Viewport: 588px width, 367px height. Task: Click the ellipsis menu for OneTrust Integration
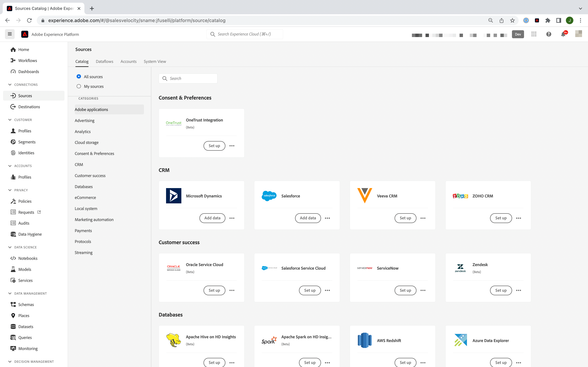click(232, 145)
